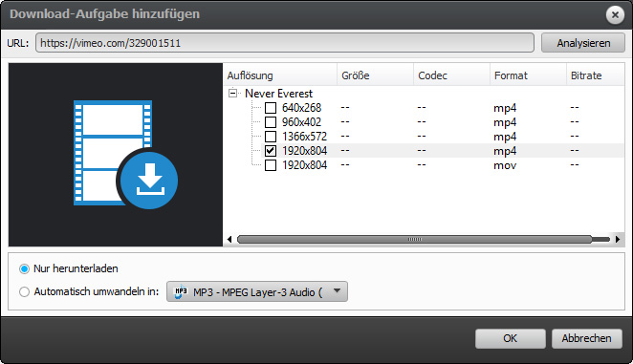Click the video download thumbnail icon
The height and width of the screenshot is (364, 633).
125,154
